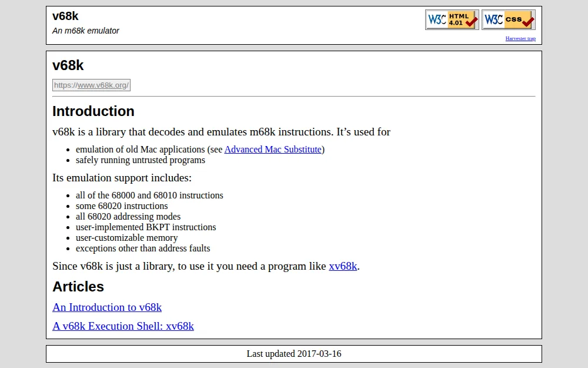Open A v68k Execution Shell: xv68k article
Viewport: 588px width, 368px height.
coord(123,326)
